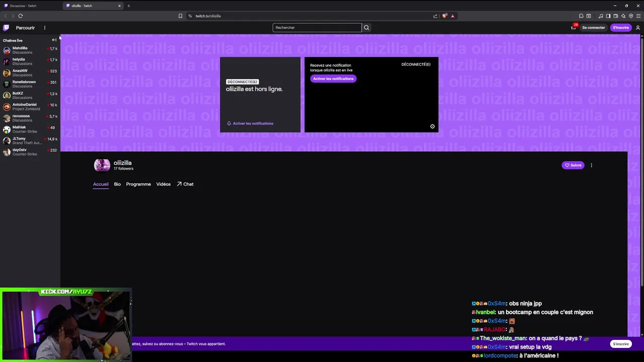Open the Chat pop-out link
The height and width of the screenshot is (362, 644).
point(185,184)
